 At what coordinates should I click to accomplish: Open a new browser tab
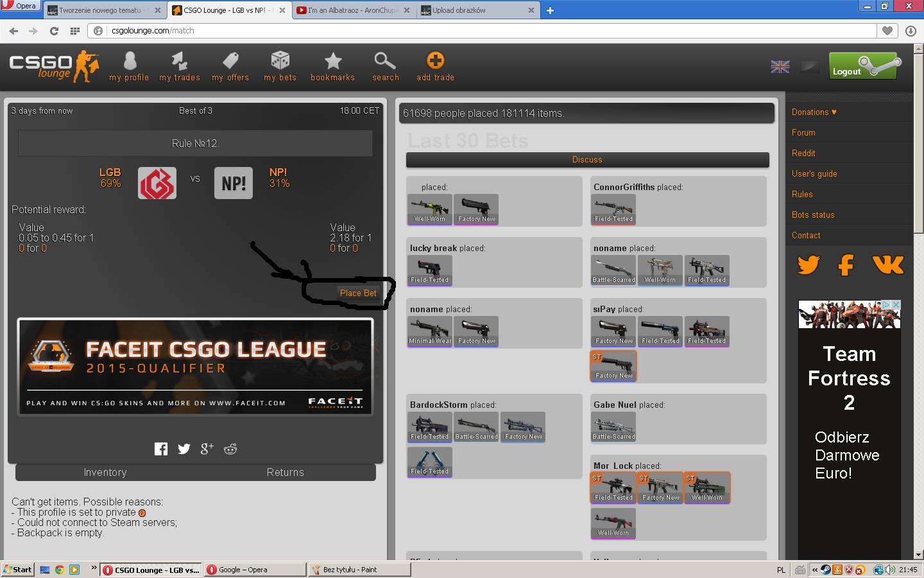(550, 10)
